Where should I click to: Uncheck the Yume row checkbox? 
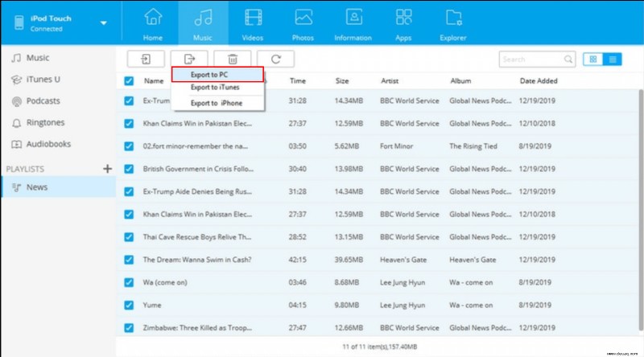click(x=129, y=305)
